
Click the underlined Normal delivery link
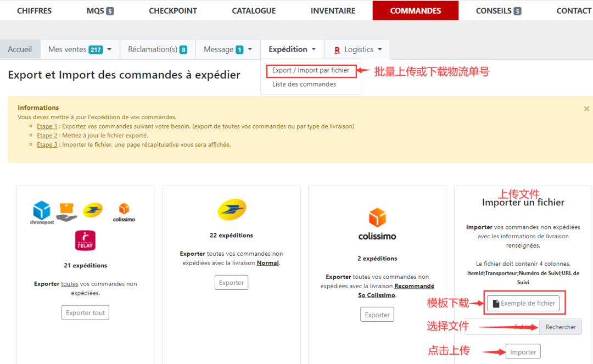point(268,262)
